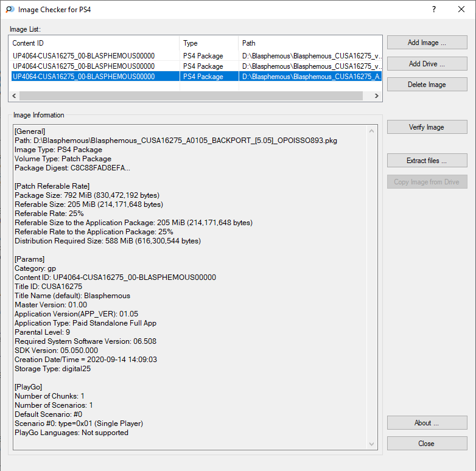
Task: Verify the selected image
Action: 427,127
